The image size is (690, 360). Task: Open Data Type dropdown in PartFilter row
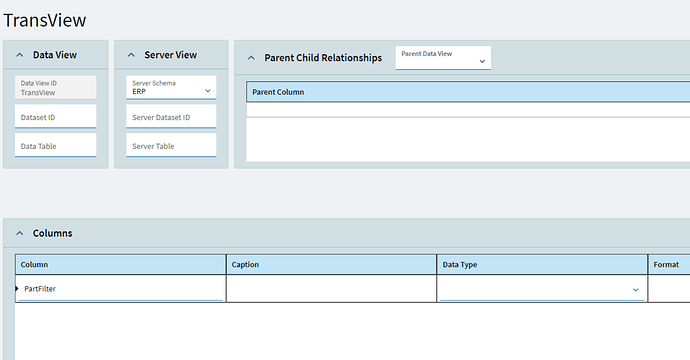[542, 289]
